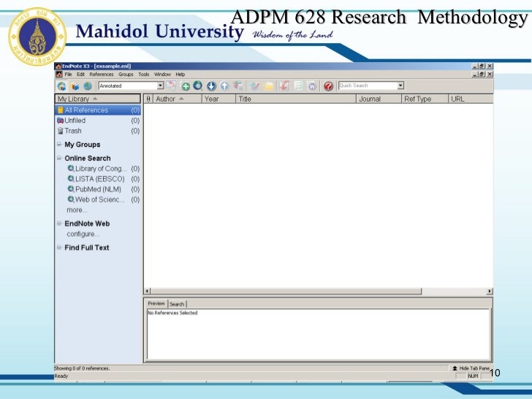Collapse the Find Full Text section

[59, 248]
